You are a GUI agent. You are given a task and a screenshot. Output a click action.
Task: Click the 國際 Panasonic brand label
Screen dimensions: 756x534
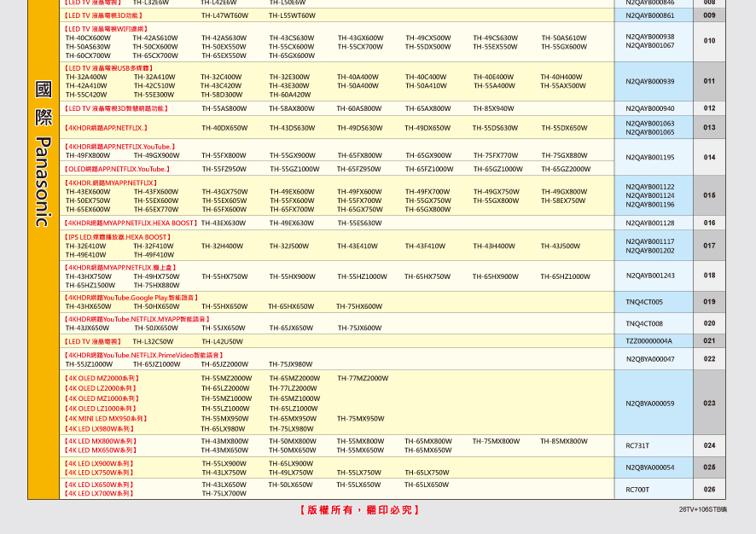click(x=44, y=154)
